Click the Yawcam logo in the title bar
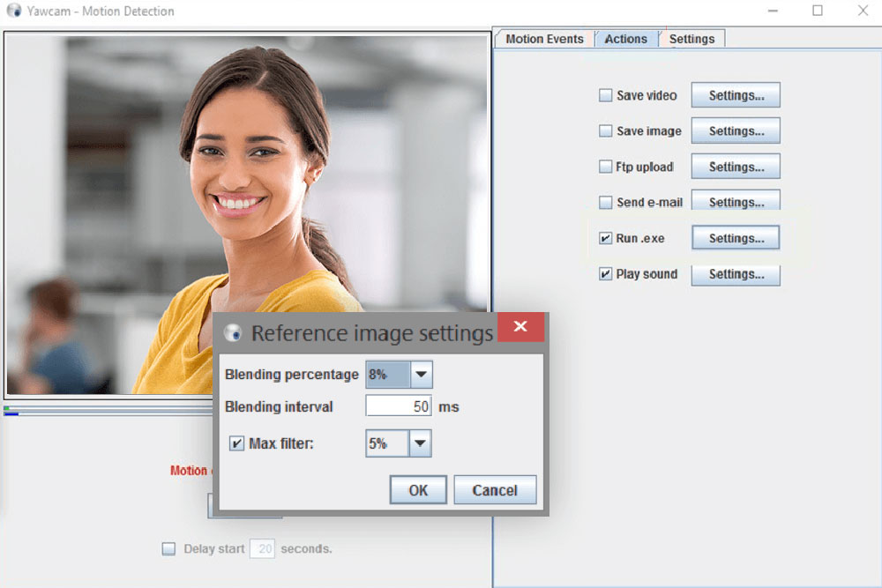The image size is (882, 588). [12, 11]
